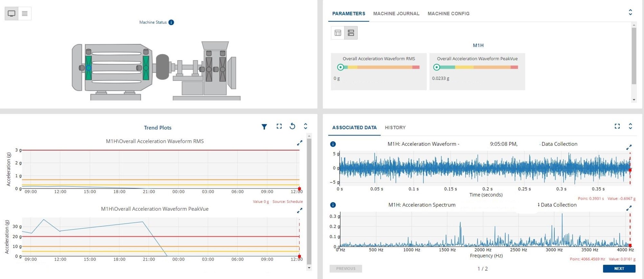Click red cursor marker on spectrum plot
This screenshot has height=279, width=644.
630,245
